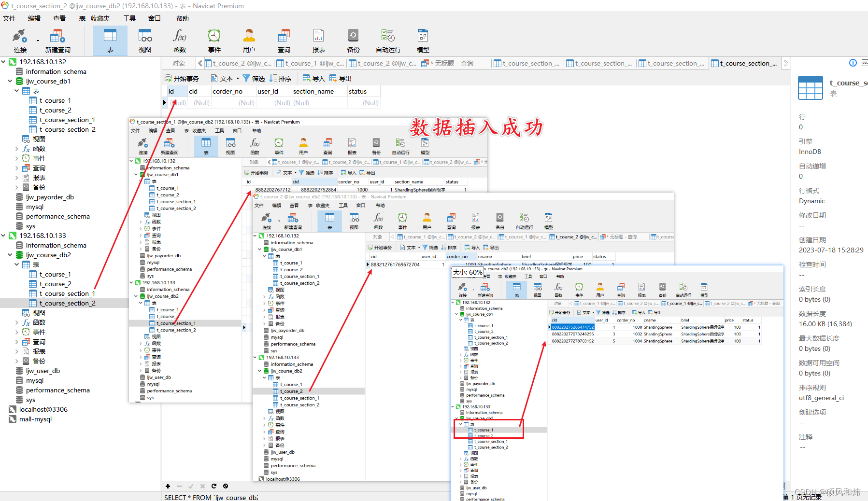This screenshot has width=868, height=501.
Task: Collapse the 192.168.10.132 connection node
Action: (x=4, y=62)
